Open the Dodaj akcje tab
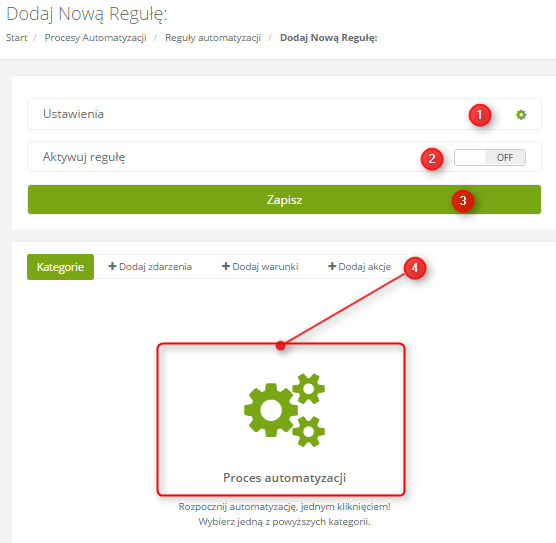Screen dimensions: 556x543 click(360, 267)
